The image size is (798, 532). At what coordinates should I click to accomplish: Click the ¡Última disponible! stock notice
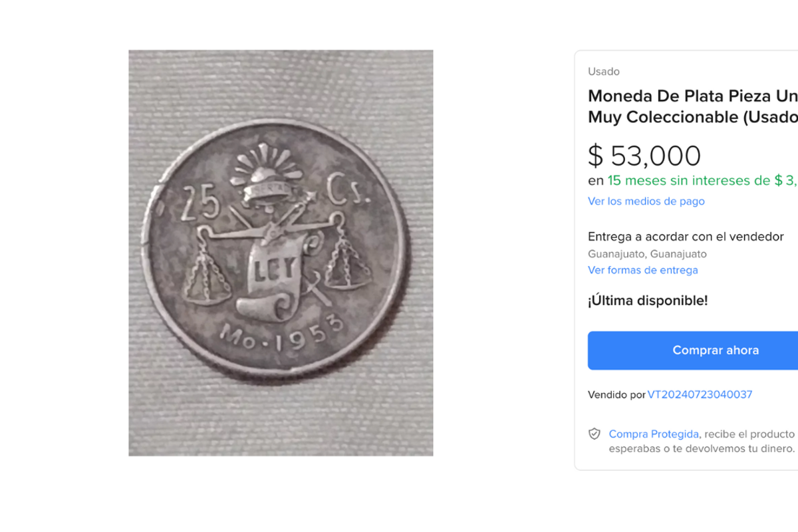click(x=648, y=300)
